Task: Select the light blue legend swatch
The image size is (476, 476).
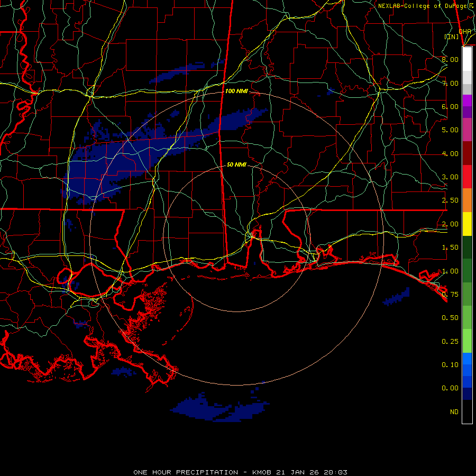Action: 467,359
